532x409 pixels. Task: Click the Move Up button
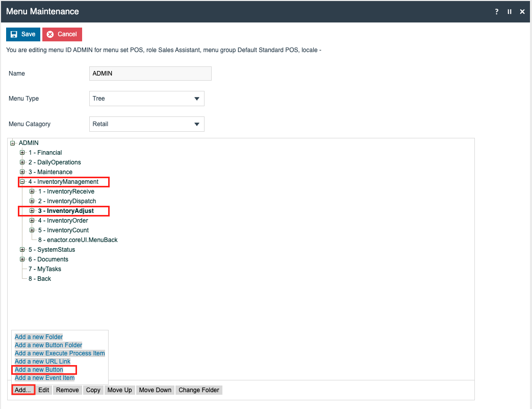[x=119, y=390]
